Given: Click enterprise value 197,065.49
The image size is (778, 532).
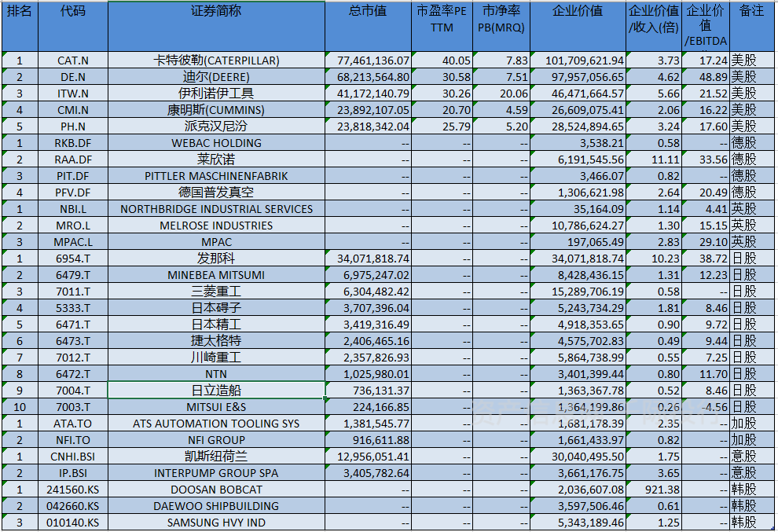Looking at the screenshot, I should (x=578, y=242).
